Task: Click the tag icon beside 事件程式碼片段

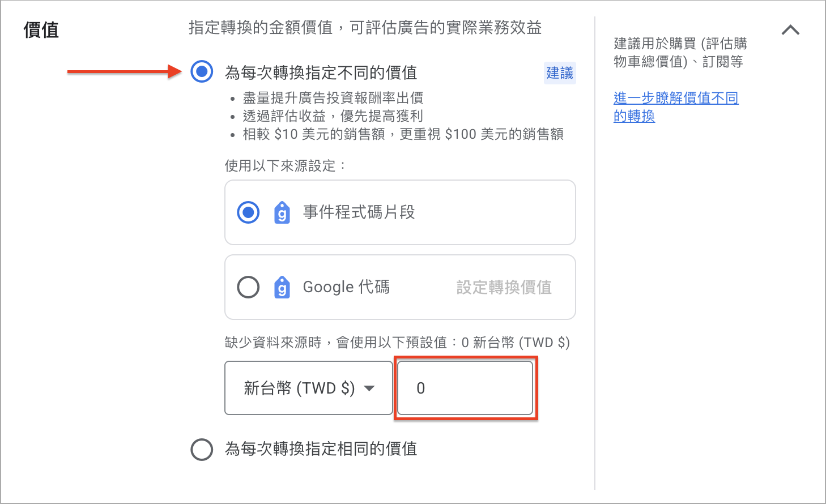Action: [282, 212]
